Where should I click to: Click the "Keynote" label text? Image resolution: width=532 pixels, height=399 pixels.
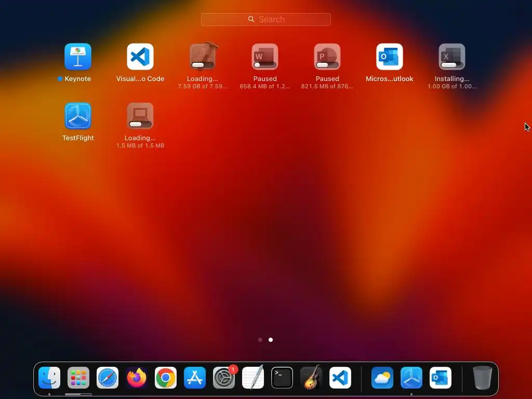pos(78,79)
